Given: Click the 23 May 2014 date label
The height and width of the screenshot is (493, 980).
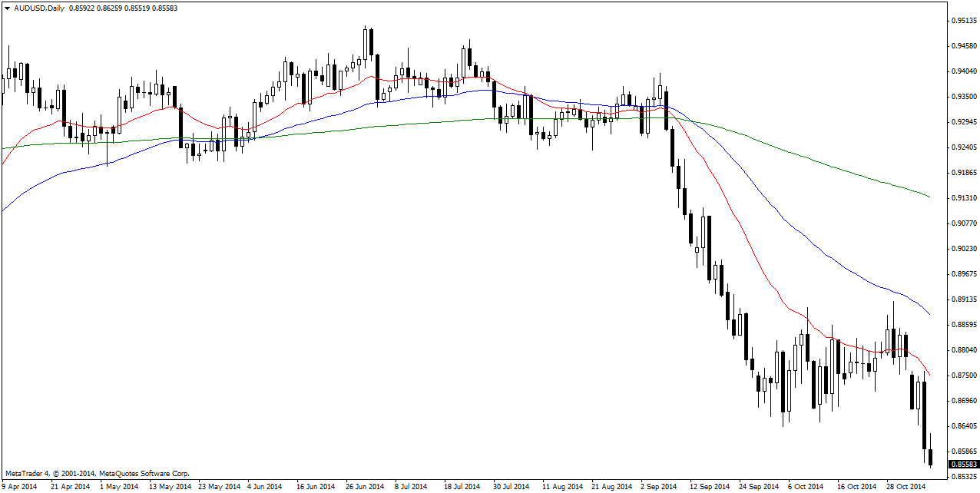Looking at the screenshot, I should [219, 487].
